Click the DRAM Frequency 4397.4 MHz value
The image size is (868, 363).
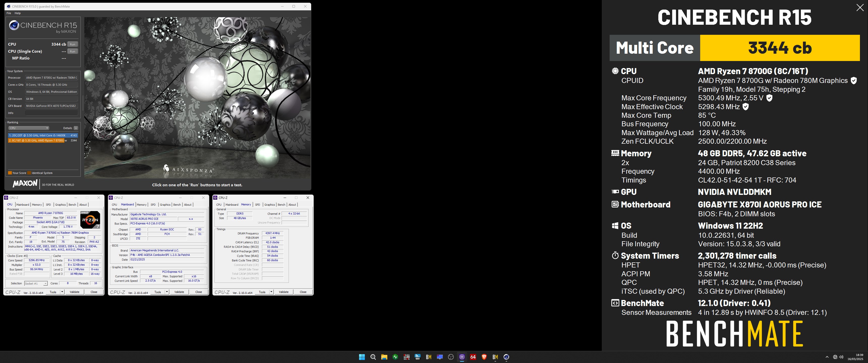[272, 233]
